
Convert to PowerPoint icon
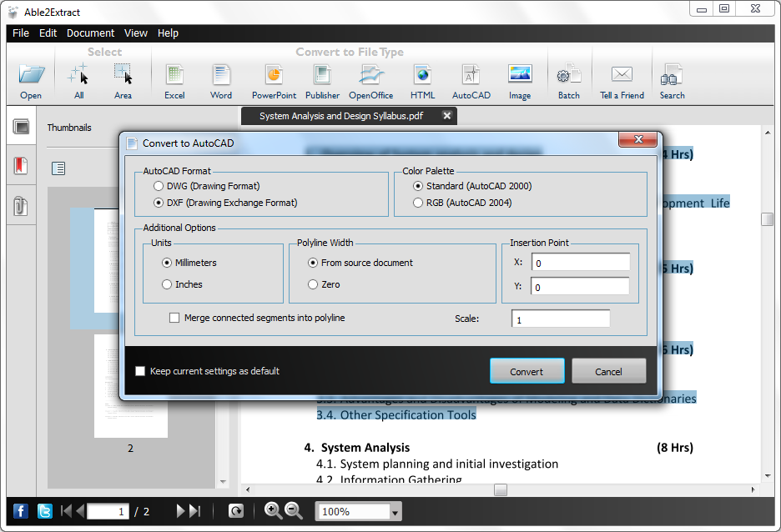click(x=274, y=75)
